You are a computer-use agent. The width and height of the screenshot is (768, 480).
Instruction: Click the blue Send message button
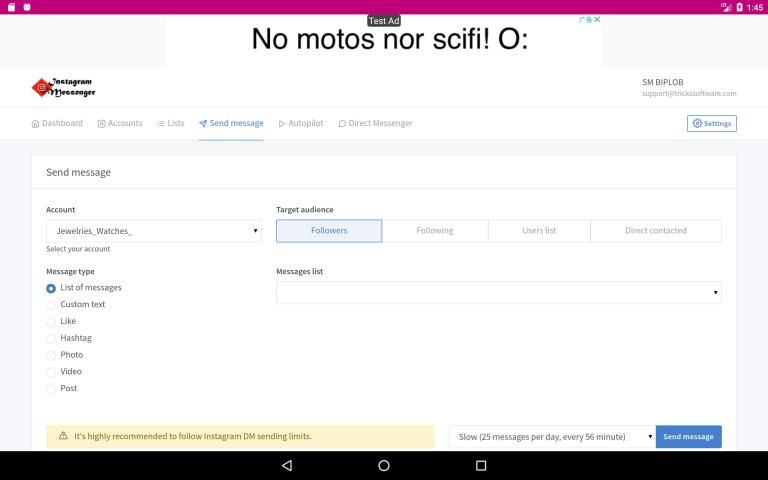(688, 437)
